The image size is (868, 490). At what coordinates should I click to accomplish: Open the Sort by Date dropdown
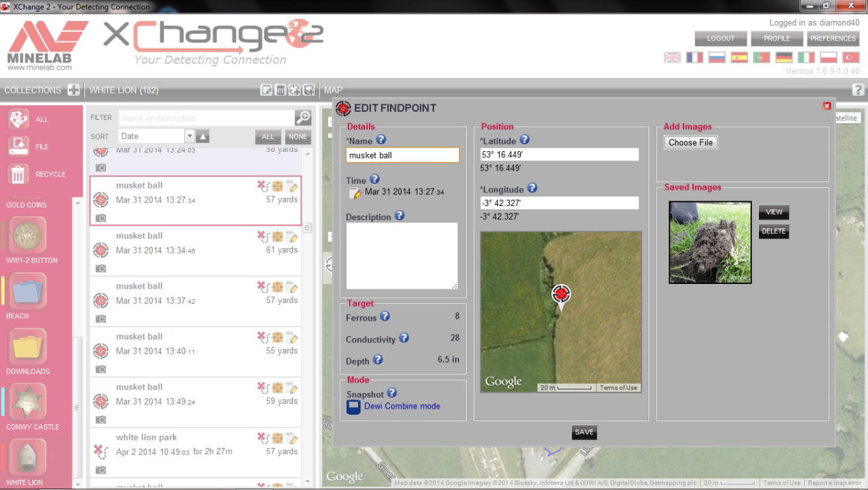click(x=157, y=136)
